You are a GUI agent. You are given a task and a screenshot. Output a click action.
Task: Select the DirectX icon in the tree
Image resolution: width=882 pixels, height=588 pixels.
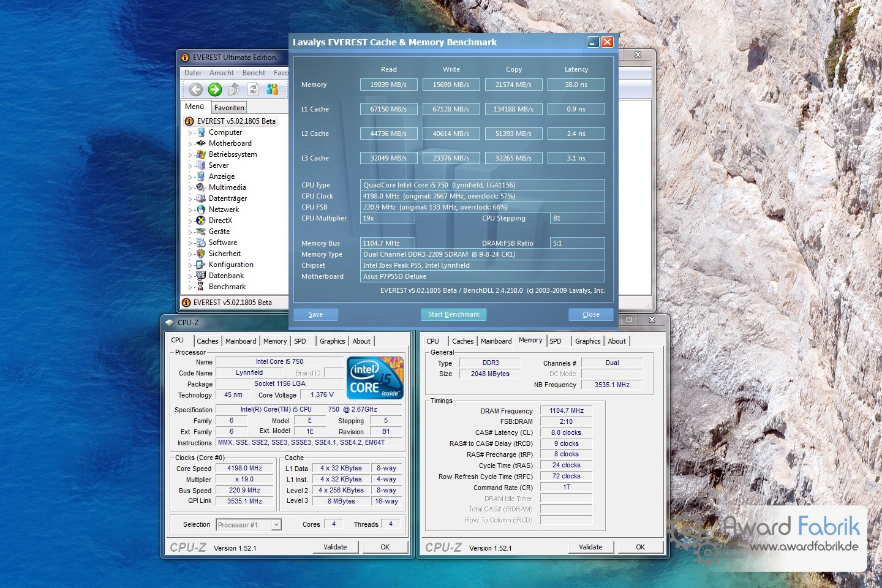(x=200, y=221)
